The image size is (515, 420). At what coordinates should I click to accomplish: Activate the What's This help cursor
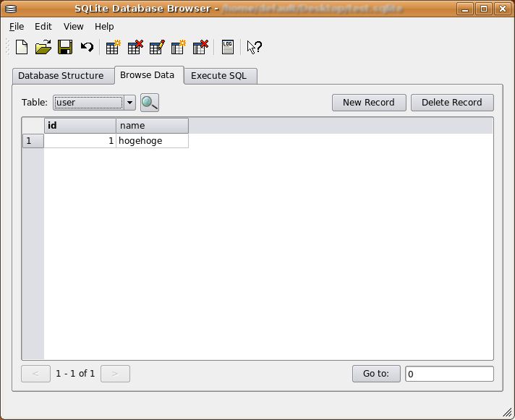point(254,48)
